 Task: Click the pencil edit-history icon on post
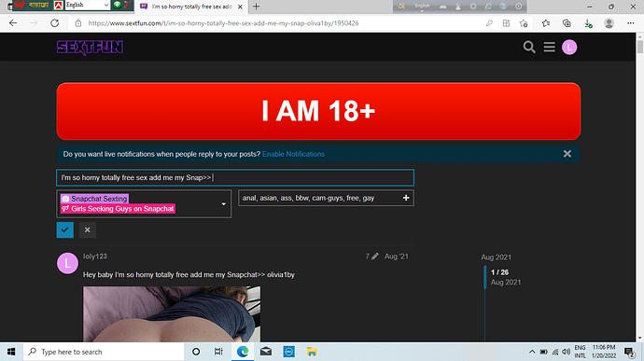[374, 257]
